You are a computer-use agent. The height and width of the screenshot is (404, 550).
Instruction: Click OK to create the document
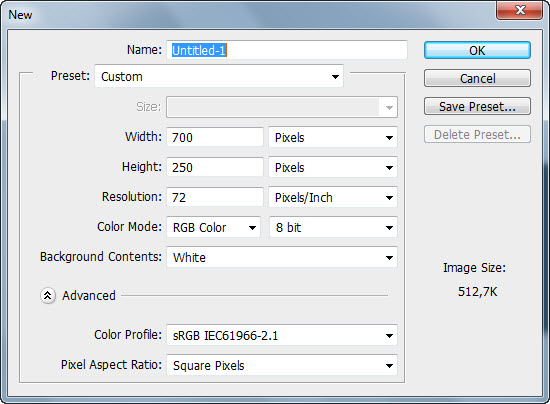[477, 50]
